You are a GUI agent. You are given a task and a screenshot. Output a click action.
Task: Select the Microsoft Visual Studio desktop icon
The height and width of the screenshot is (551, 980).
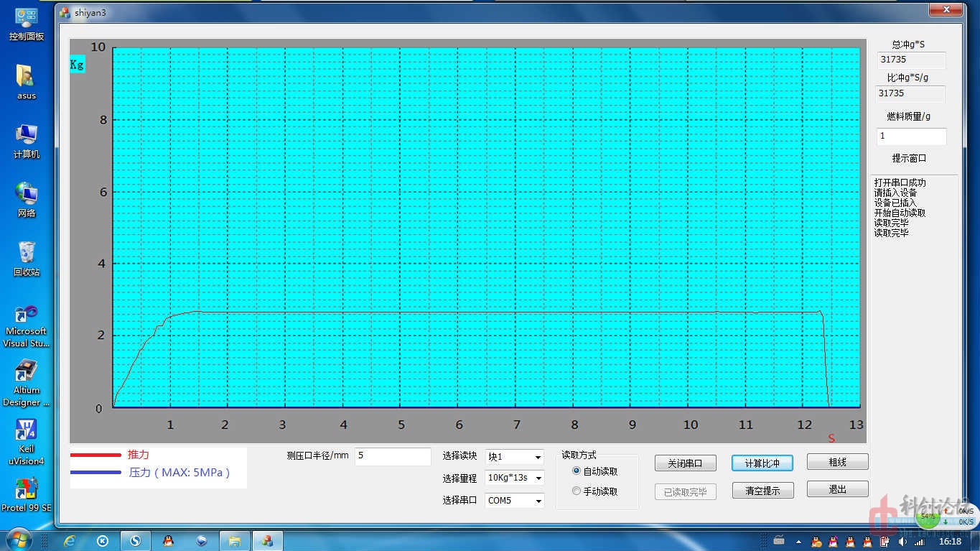point(27,325)
